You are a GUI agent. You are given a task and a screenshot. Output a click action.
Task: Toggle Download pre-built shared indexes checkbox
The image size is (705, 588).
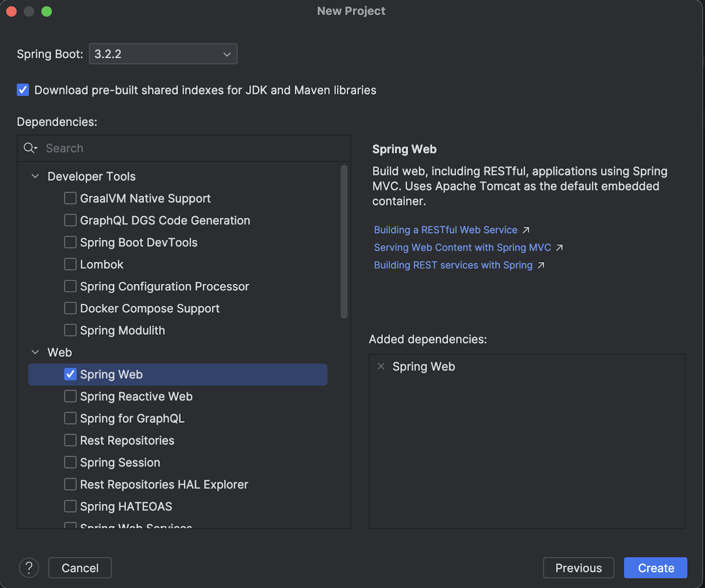click(23, 90)
